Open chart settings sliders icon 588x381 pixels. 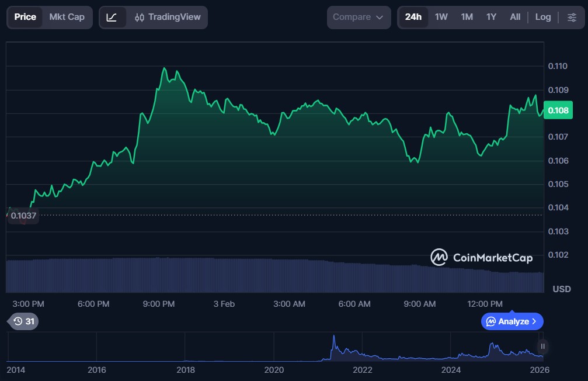[571, 18]
